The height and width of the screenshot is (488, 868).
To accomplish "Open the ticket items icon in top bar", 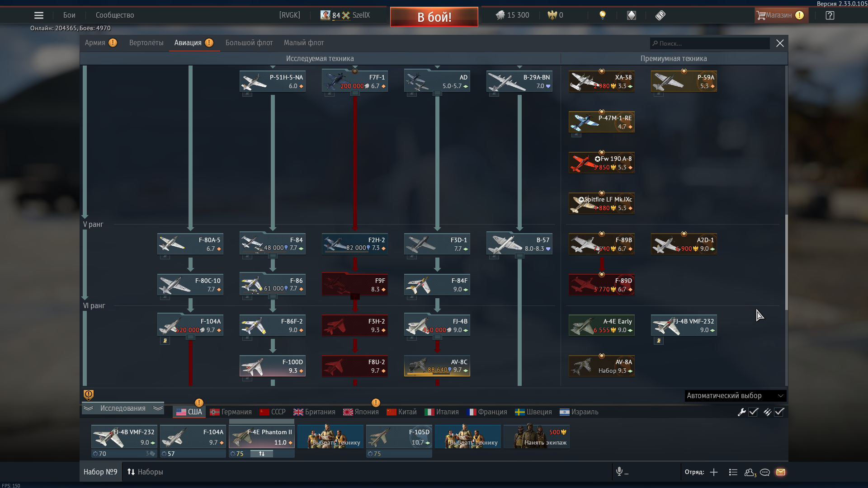I will point(660,15).
